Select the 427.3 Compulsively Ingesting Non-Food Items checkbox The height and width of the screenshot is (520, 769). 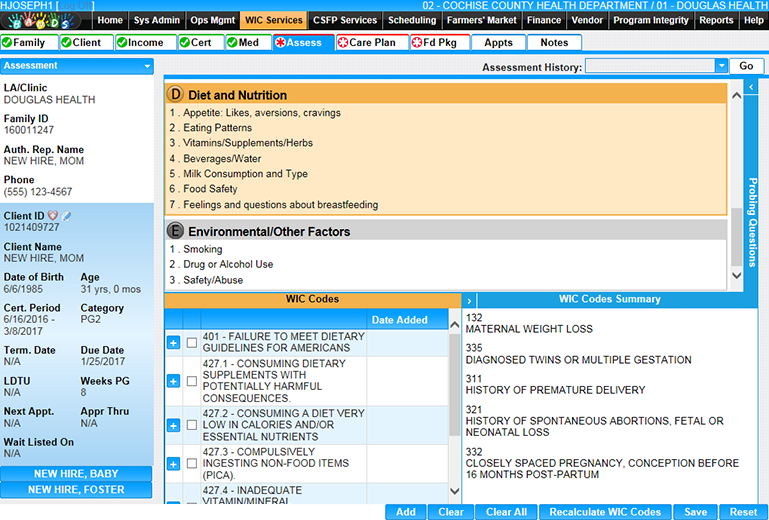click(192, 464)
